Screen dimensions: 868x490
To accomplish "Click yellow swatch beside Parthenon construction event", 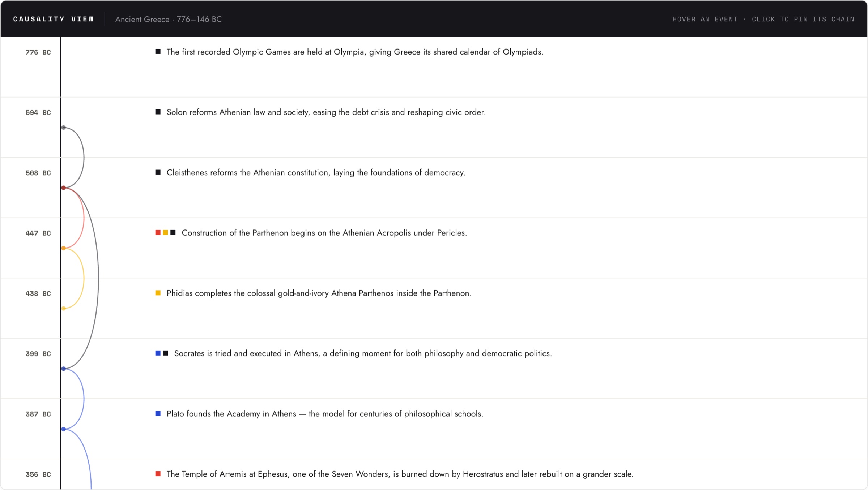I will coord(166,233).
